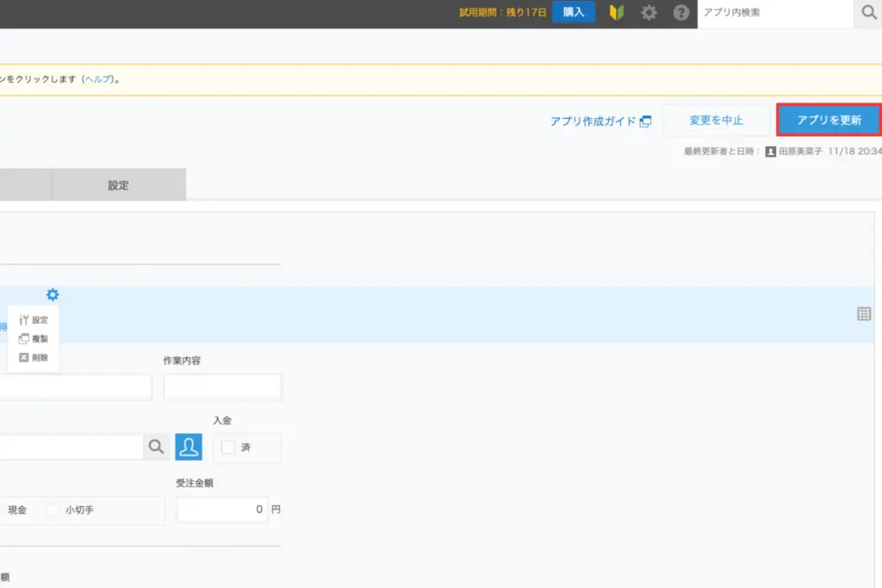The image size is (882, 588).
Task: Open the help question mark icon
Action: [x=680, y=13]
